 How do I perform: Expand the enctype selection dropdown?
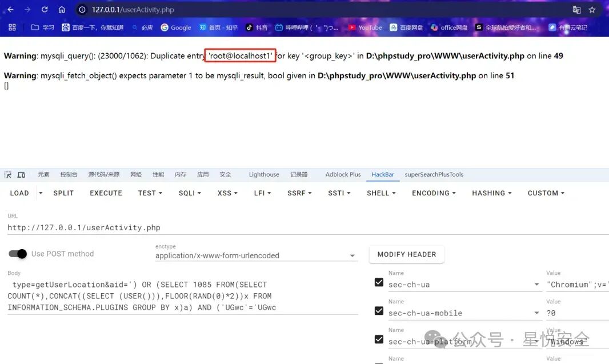pos(352,255)
